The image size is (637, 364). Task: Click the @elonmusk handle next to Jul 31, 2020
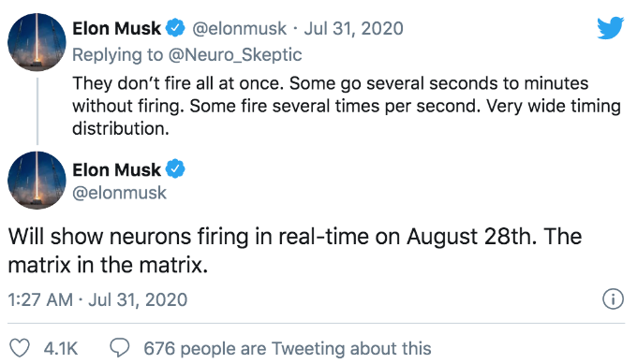239,28
